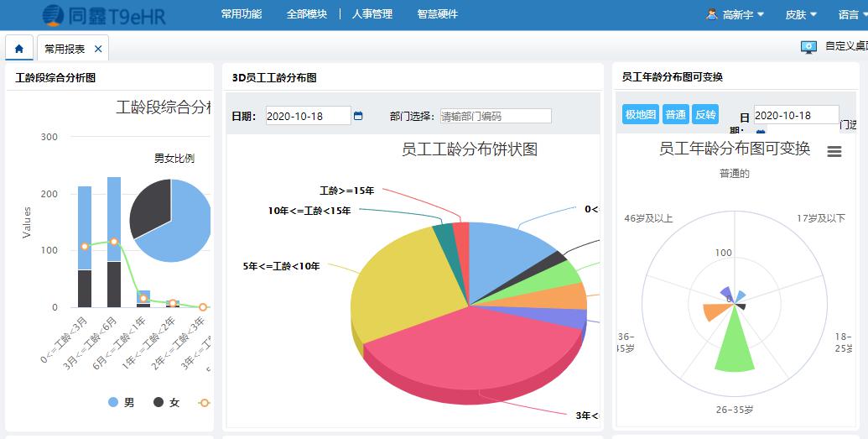Switch chart to 极地图 mode
This screenshot has width=868, height=439.
point(640,115)
